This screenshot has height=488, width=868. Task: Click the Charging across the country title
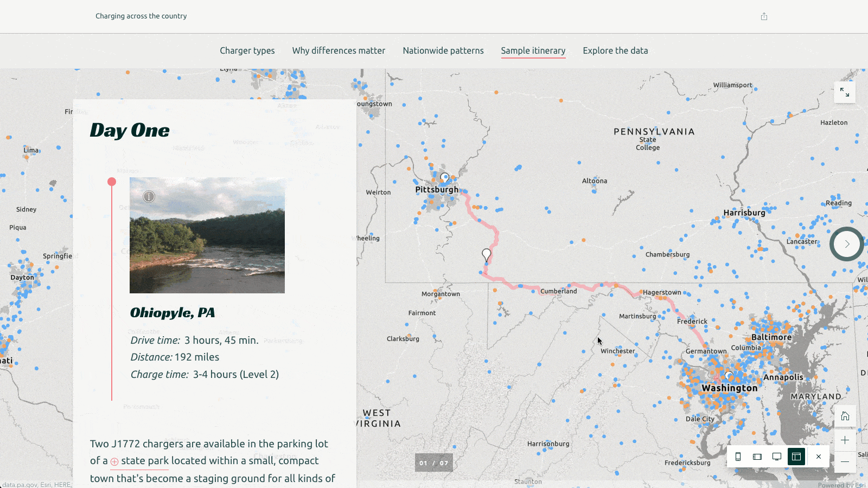coord(141,16)
